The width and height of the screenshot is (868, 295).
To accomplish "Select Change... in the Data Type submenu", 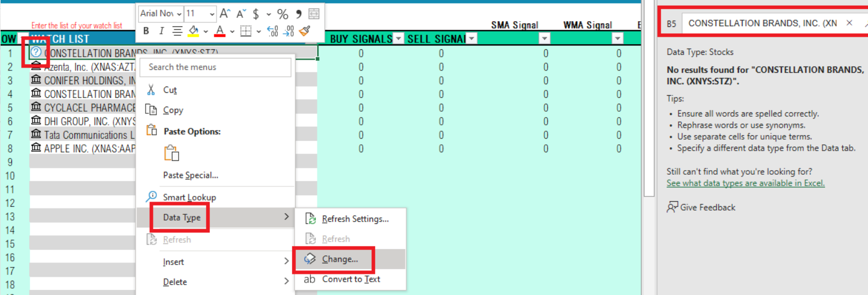I will [x=351, y=259].
